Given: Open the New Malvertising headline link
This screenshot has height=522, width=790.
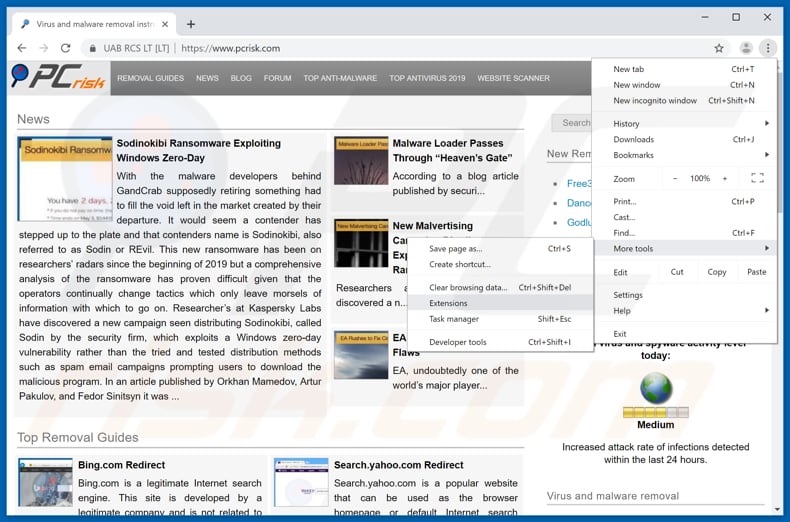Looking at the screenshot, I should pos(432,226).
